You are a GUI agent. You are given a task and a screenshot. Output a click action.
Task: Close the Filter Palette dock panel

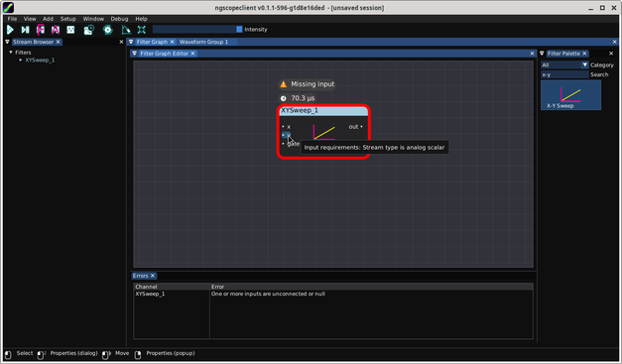pos(611,54)
